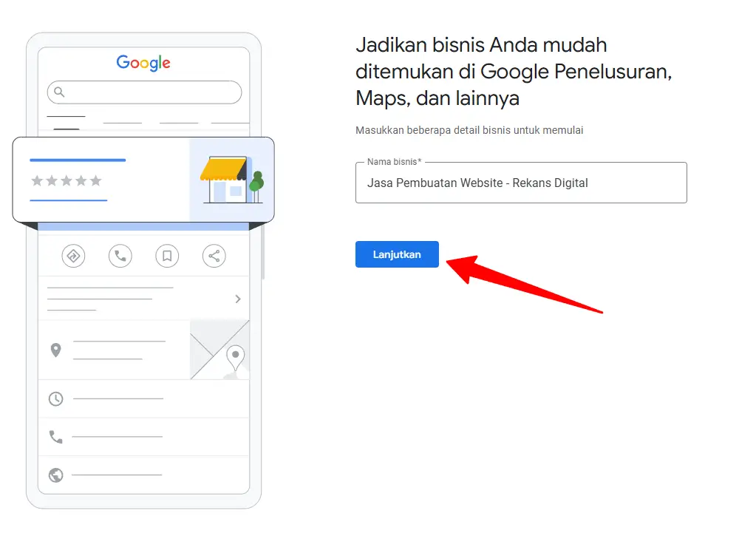Click the 'Nama bisnis*' field label
Screen dimensions: 756x553
pyautogui.click(x=394, y=162)
